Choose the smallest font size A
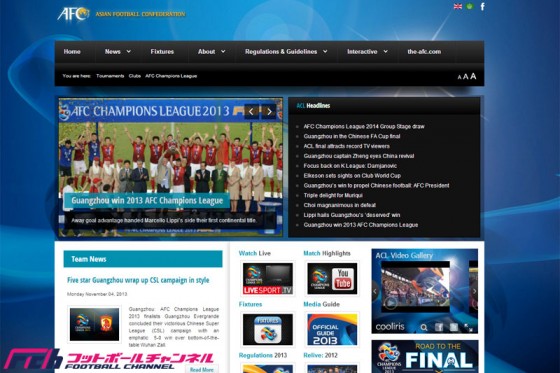 click(x=459, y=77)
